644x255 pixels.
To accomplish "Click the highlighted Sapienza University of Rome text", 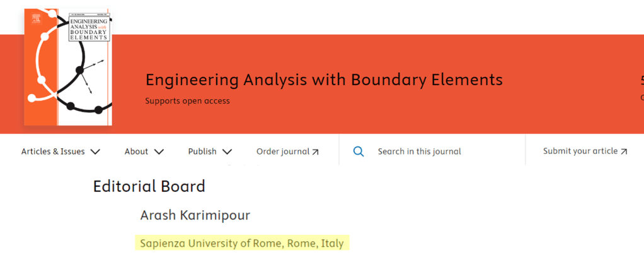I will [242, 244].
